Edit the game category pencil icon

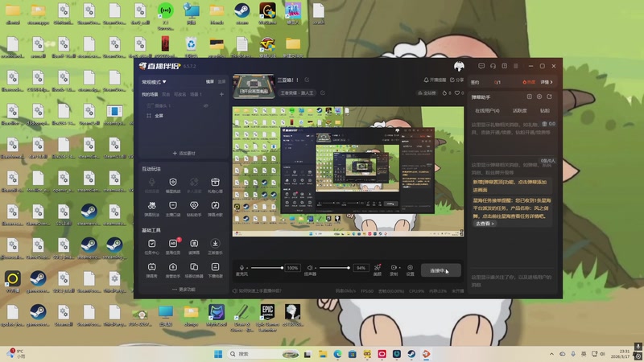(x=323, y=93)
